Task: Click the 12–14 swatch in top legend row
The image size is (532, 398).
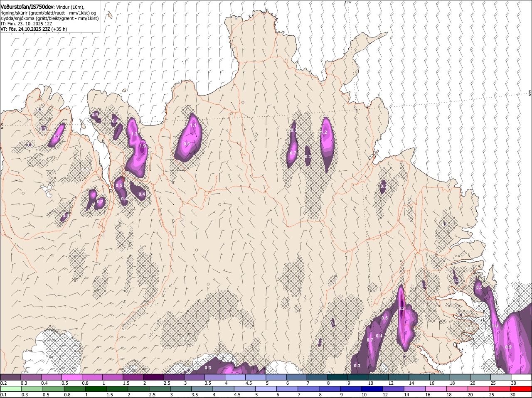Action: pos(399,377)
